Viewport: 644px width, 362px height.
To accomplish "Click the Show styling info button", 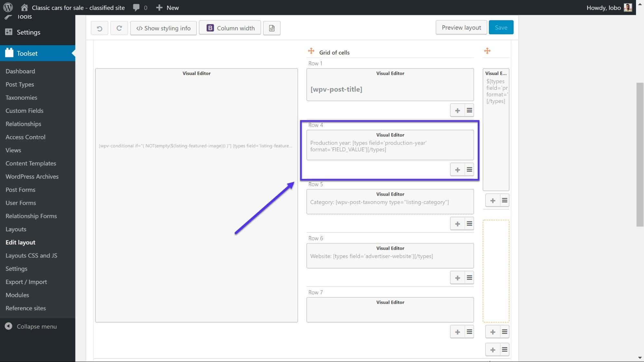I will (163, 27).
